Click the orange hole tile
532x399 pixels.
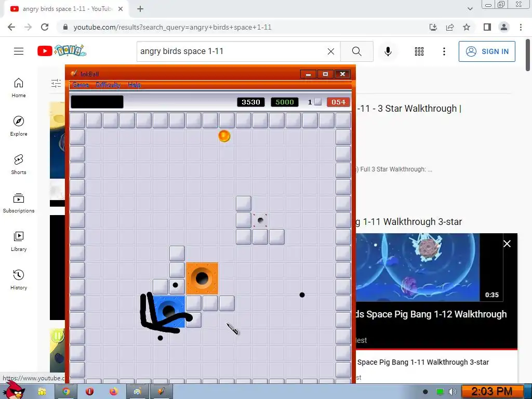point(202,278)
